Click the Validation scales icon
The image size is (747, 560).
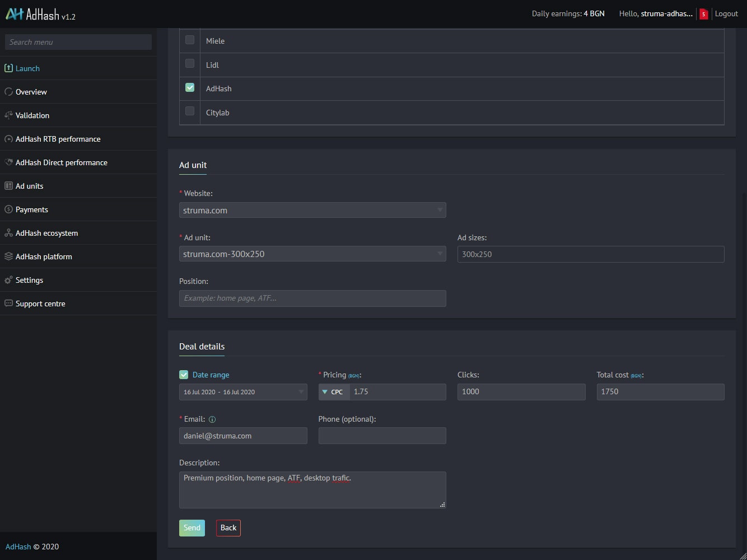[x=8, y=115]
